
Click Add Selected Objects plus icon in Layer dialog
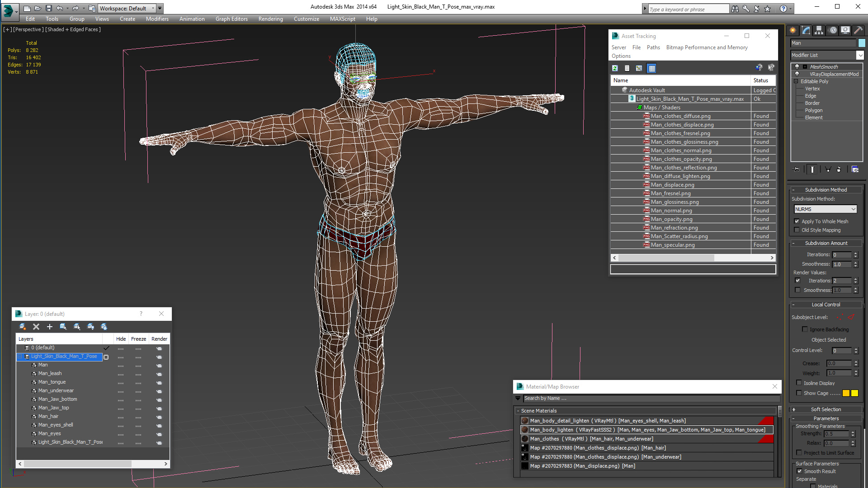pyautogui.click(x=50, y=327)
